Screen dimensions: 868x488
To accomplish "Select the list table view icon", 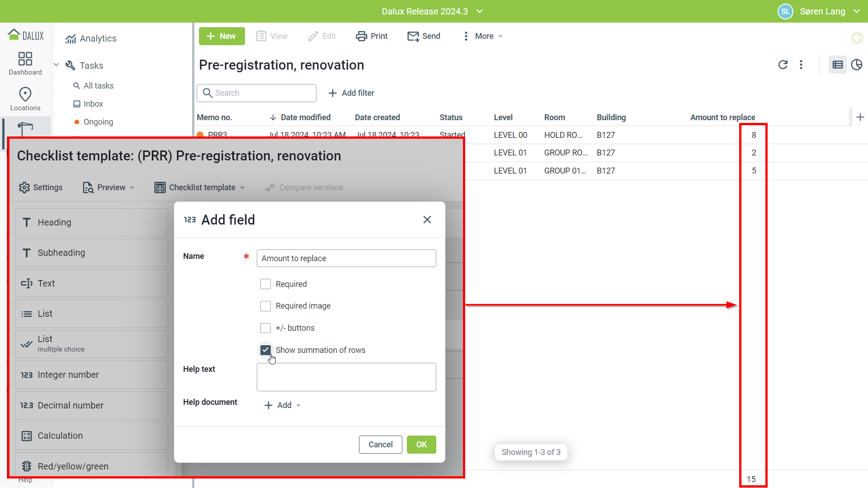I will pos(837,65).
